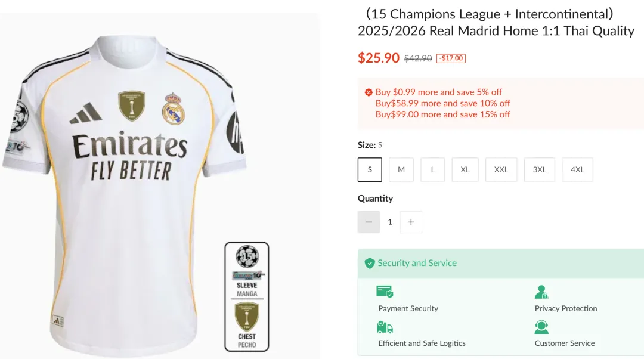
Task: Select size 4XL
Action: (x=577, y=169)
